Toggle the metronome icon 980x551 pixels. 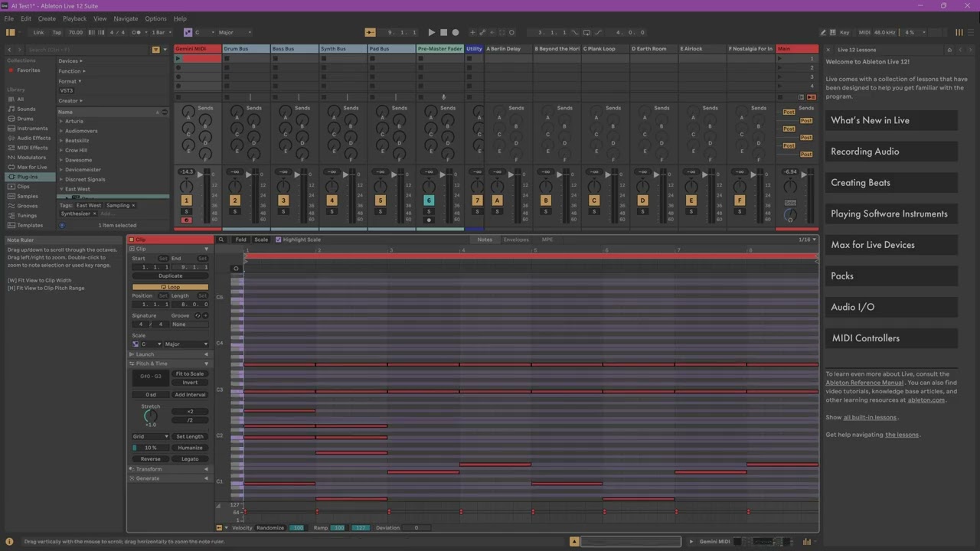pos(137,32)
